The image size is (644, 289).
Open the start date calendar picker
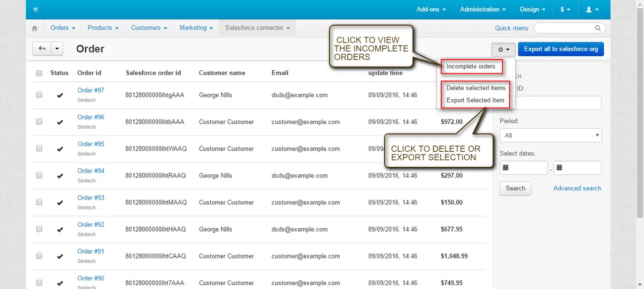click(506, 168)
